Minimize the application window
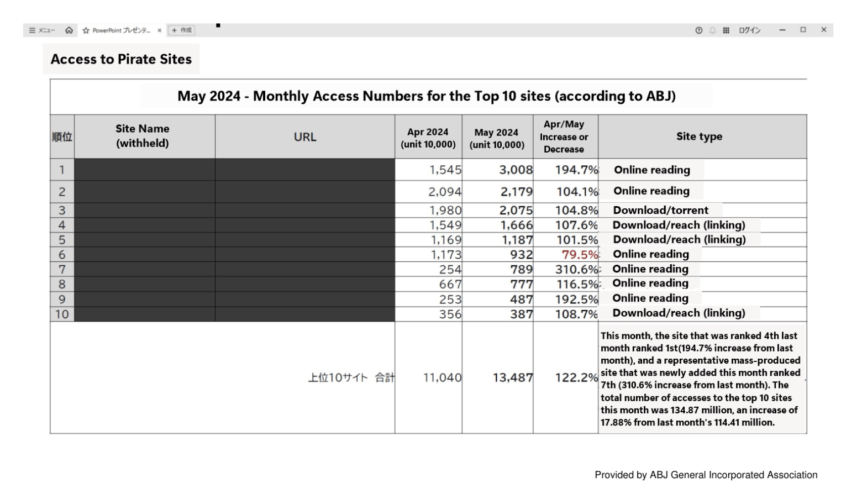This screenshot has height=504, width=841. (x=782, y=30)
